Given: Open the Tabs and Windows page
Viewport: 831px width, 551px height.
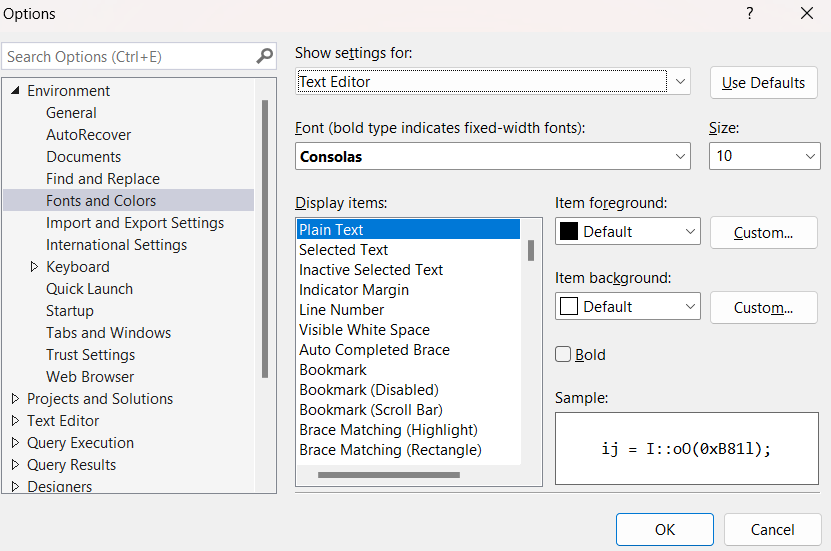Looking at the screenshot, I should coord(108,333).
